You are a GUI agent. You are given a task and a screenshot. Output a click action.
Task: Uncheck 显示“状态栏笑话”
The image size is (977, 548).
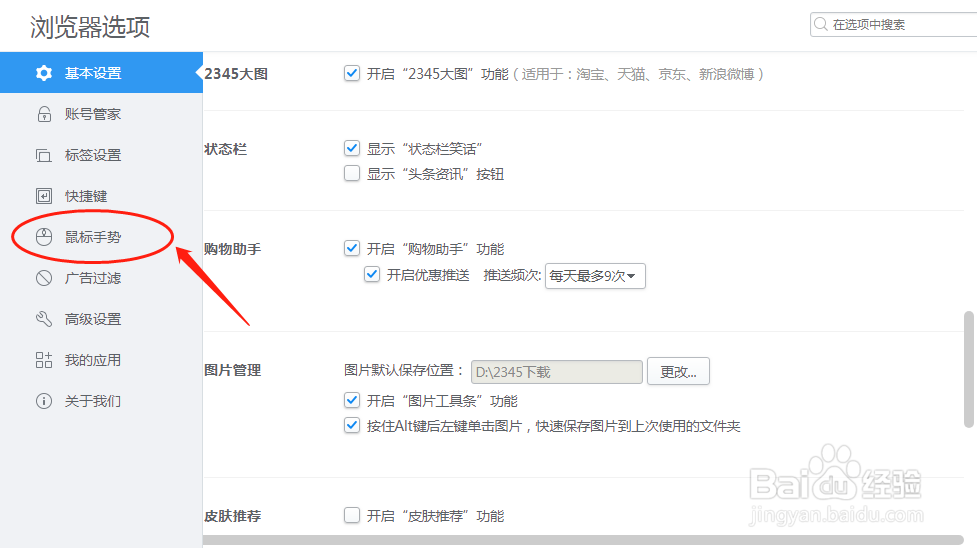[352, 148]
